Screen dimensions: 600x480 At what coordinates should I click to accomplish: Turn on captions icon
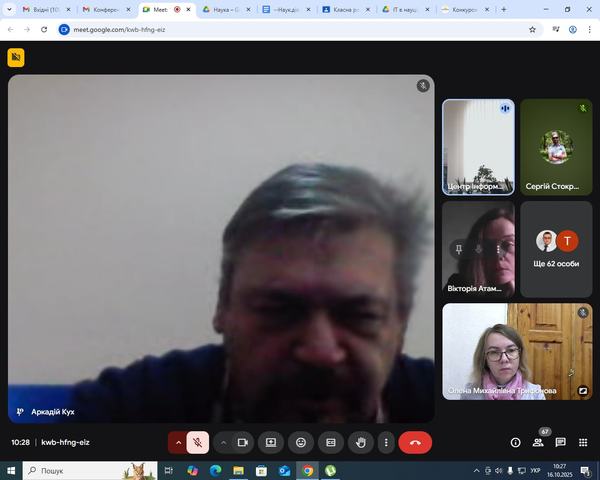331,442
